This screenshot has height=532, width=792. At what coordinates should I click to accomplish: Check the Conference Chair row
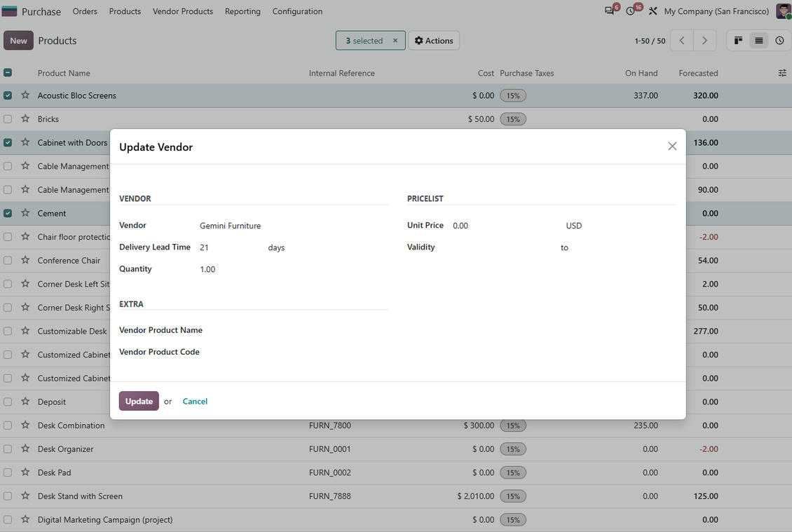(x=8, y=260)
